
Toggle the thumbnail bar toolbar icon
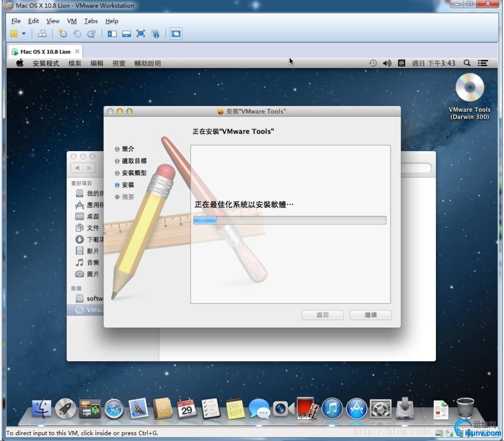click(x=126, y=34)
